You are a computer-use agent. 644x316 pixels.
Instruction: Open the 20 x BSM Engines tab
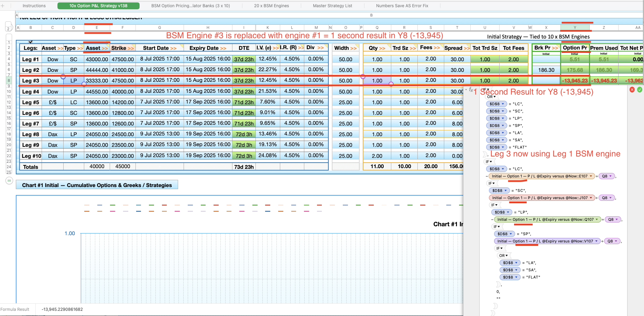[x=271, y=6]
